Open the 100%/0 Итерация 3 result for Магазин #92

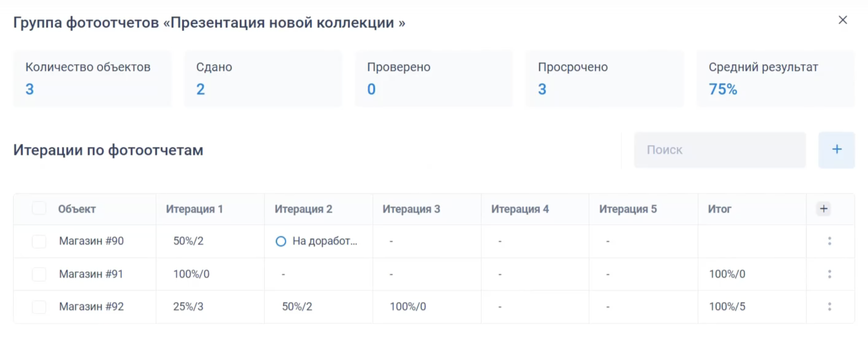pos(407,306)
